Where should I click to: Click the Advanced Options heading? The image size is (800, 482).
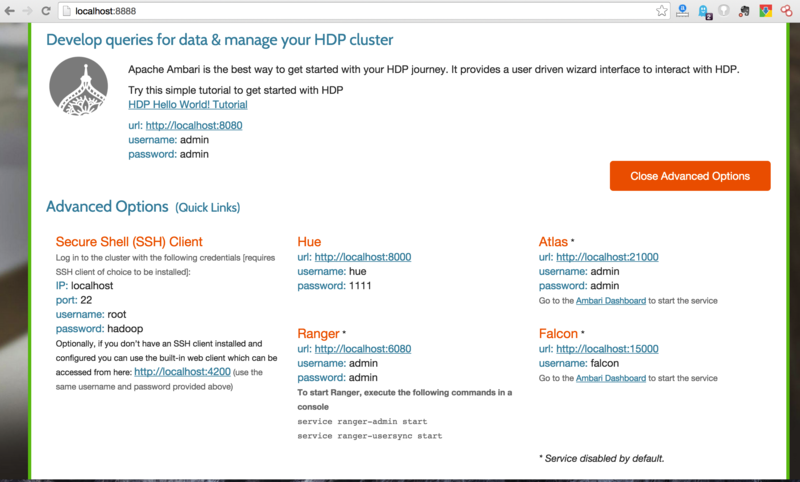[x=107, y=207]
